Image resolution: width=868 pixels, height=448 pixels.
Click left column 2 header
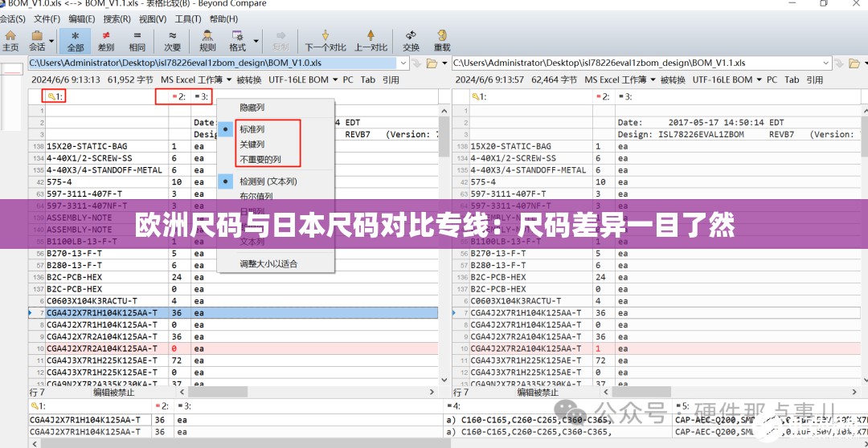[178, 97]
